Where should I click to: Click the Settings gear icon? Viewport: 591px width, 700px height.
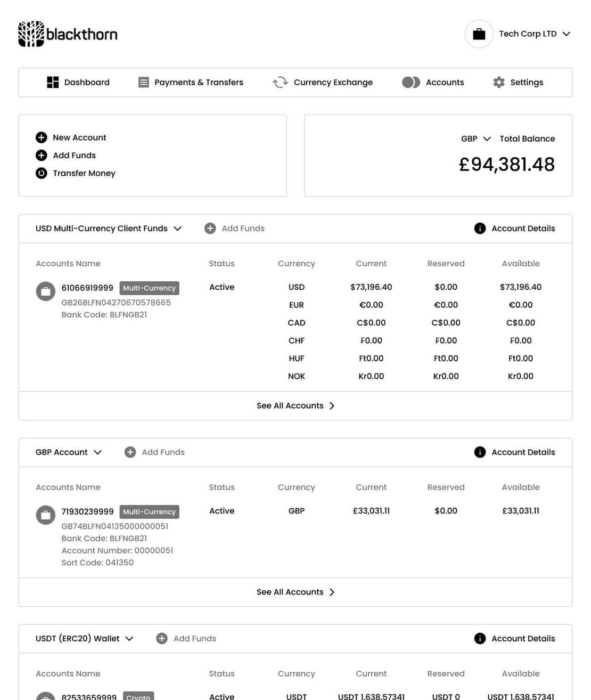[x=499, y=83]
